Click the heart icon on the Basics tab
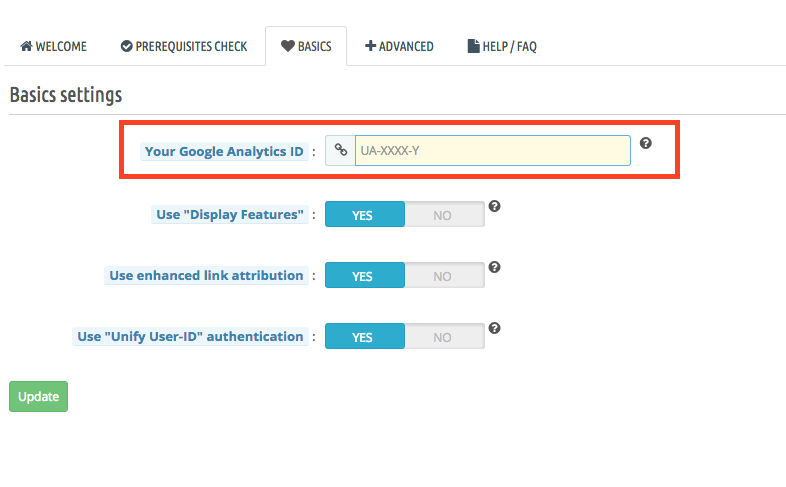This screenshot has height=487, width=786. [x=288, y=46]
